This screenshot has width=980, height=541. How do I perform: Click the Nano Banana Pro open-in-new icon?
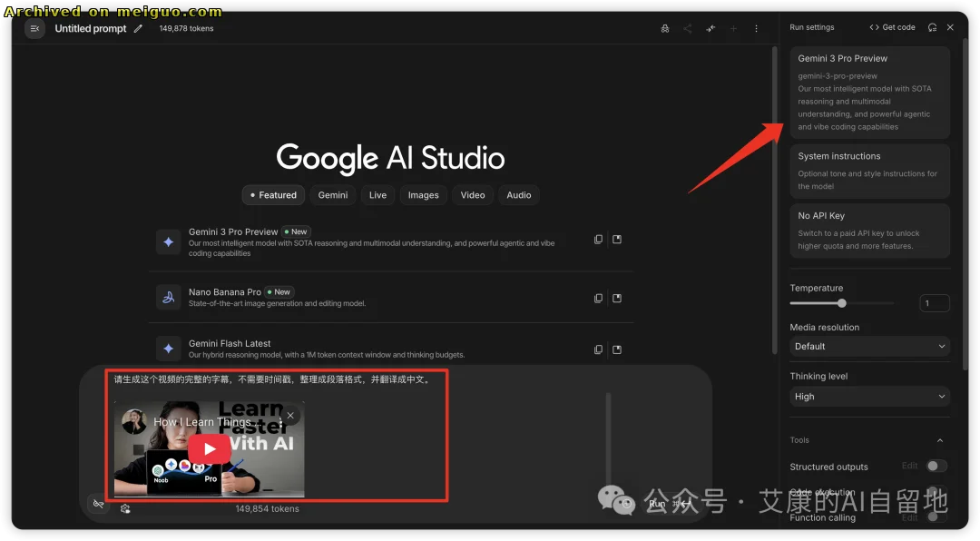pyautogui.click(x=617, y=298)
